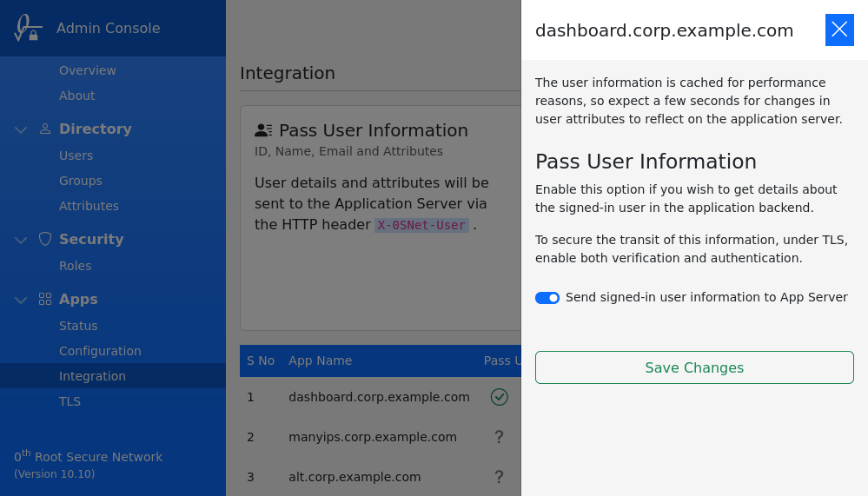Click the Pass User Information card icon
This screenshot has width=868, height=496.
(263, 130)
